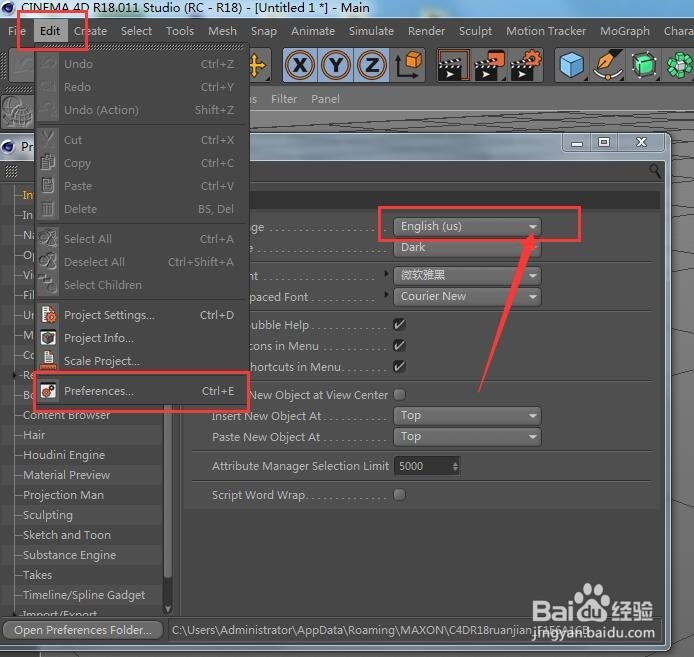Click the Project Info icon in menu
This screenshot has width=694, height=657.
48,338
